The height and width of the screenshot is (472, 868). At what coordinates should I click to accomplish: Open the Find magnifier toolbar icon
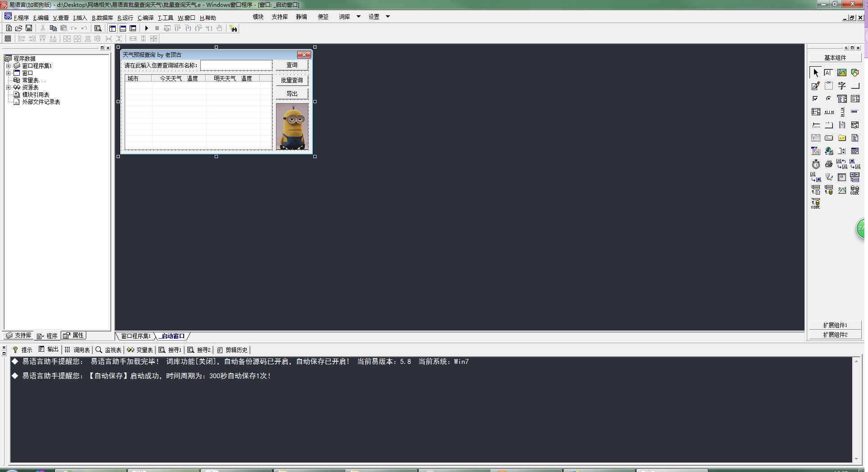click(98, 28)
